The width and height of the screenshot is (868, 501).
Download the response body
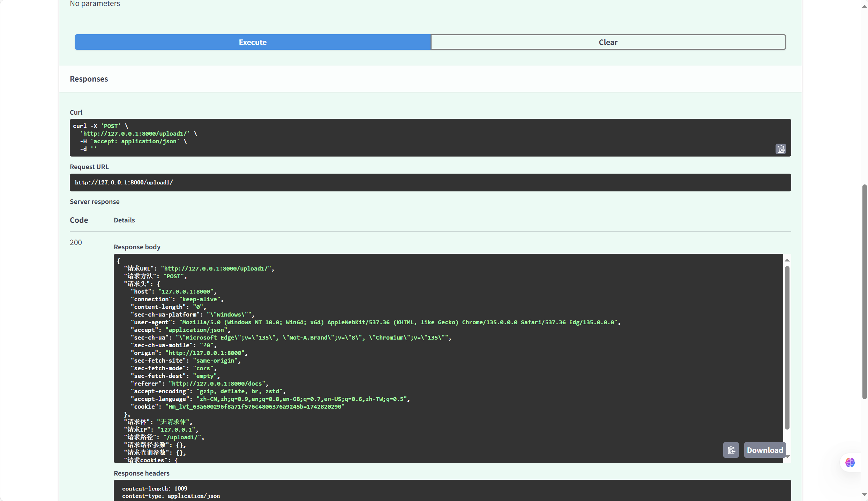(x=765, y=450)
